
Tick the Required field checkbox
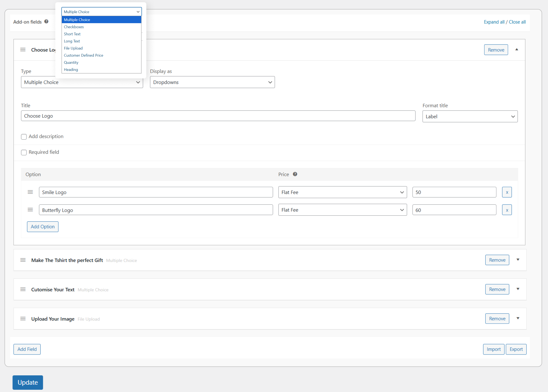point(24,153)
